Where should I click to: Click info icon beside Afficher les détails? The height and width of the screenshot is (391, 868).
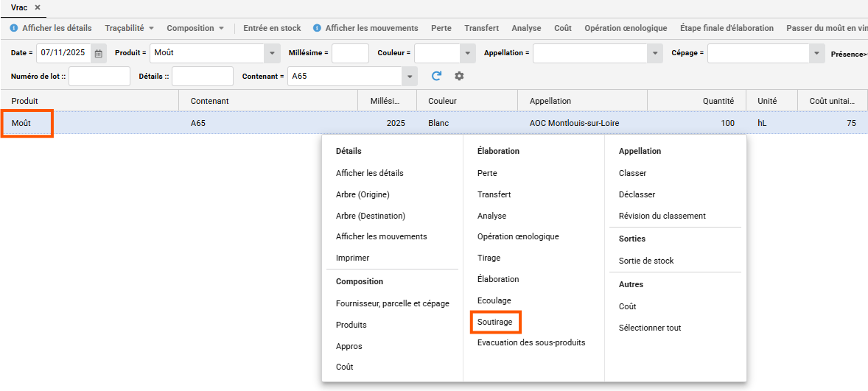(x=14, y=28)
